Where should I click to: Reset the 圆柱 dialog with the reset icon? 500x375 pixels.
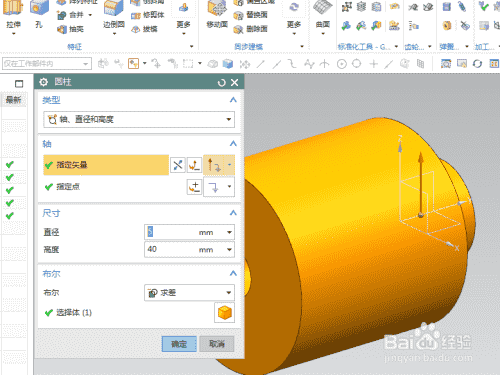(221, 82)
